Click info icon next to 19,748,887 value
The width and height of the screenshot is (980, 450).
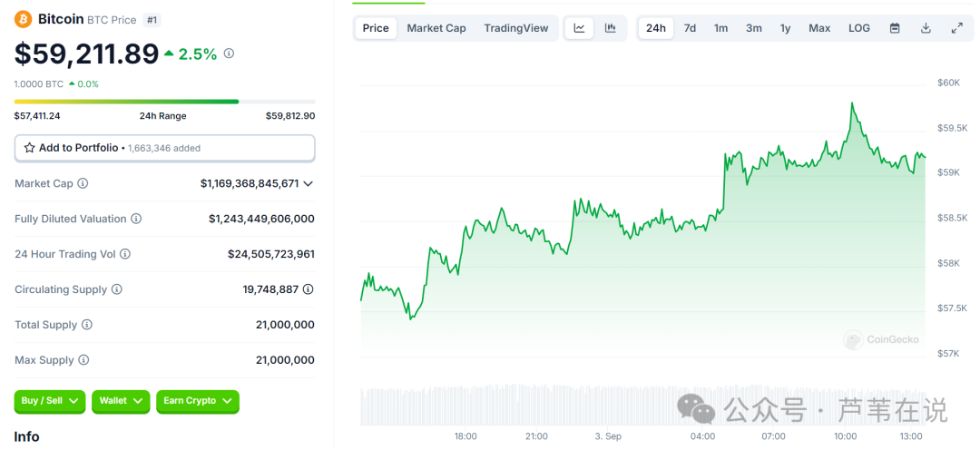309,289
